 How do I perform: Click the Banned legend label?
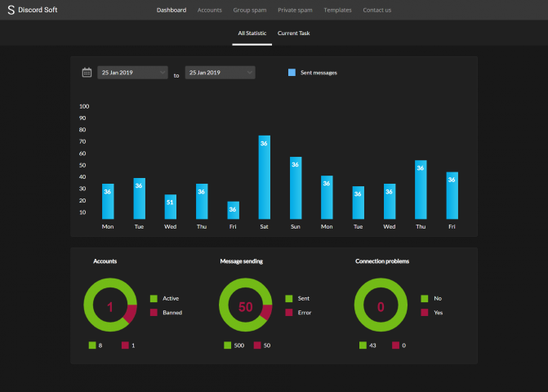point(172,313)
